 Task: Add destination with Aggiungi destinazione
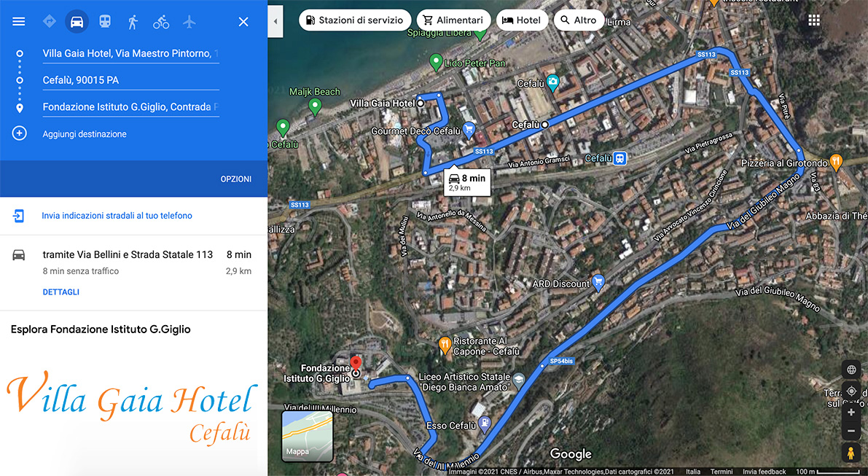pos(85,134)
